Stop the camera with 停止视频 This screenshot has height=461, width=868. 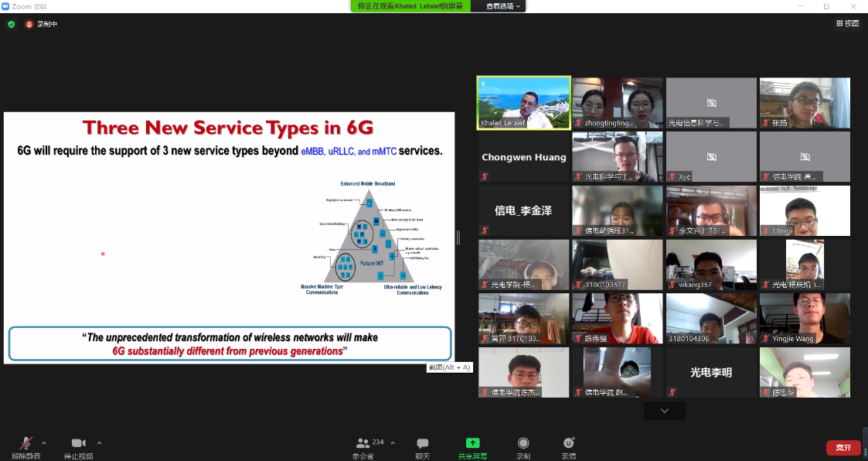(x=78, y=443)
